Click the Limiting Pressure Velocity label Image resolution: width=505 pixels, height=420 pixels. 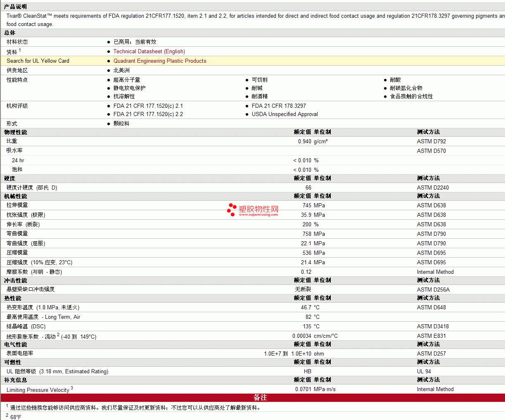(38, 390)
